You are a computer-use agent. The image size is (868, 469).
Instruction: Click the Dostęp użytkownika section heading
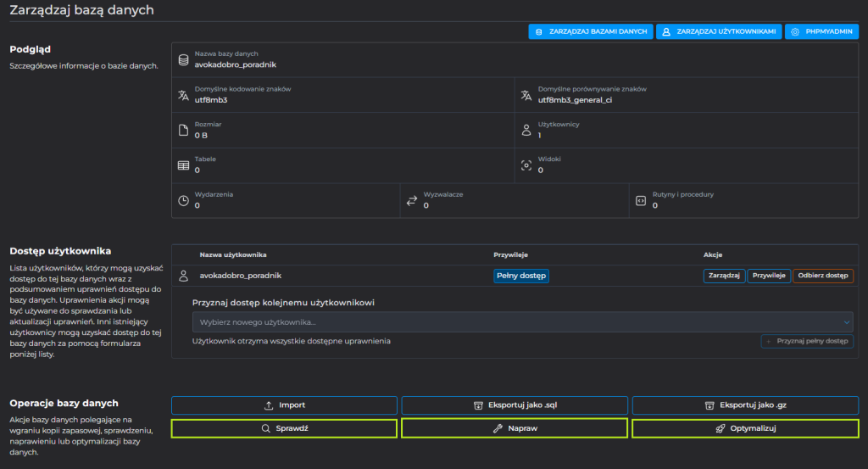[x=60, y=251]
